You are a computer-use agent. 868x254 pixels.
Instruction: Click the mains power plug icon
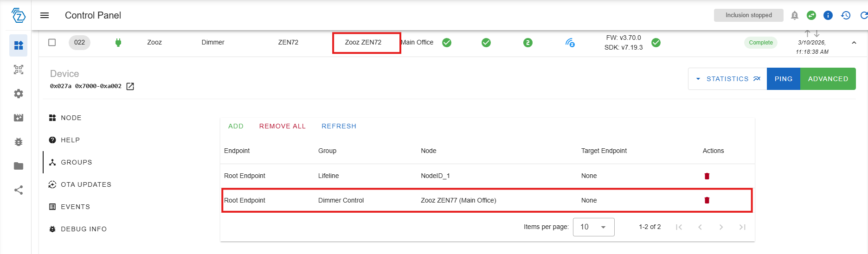click(x=118, y=43)
